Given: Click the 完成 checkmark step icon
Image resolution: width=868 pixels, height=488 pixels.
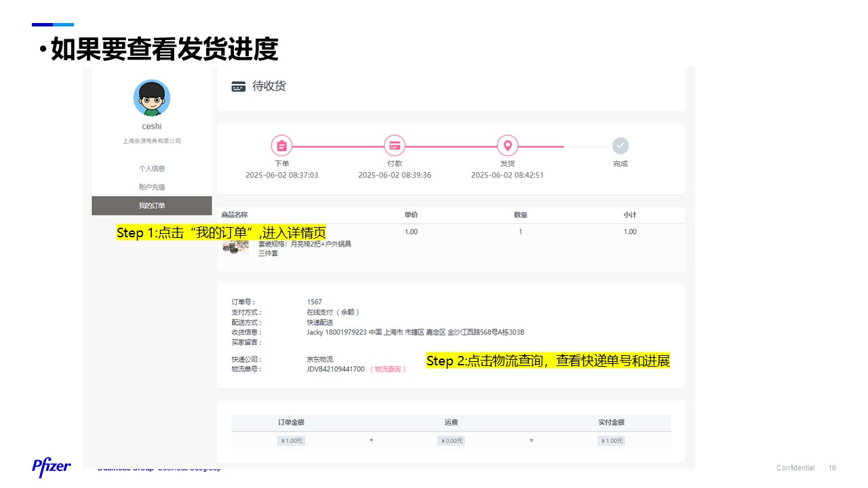Looking at the screenshot, I should click(x=620, y=146).
